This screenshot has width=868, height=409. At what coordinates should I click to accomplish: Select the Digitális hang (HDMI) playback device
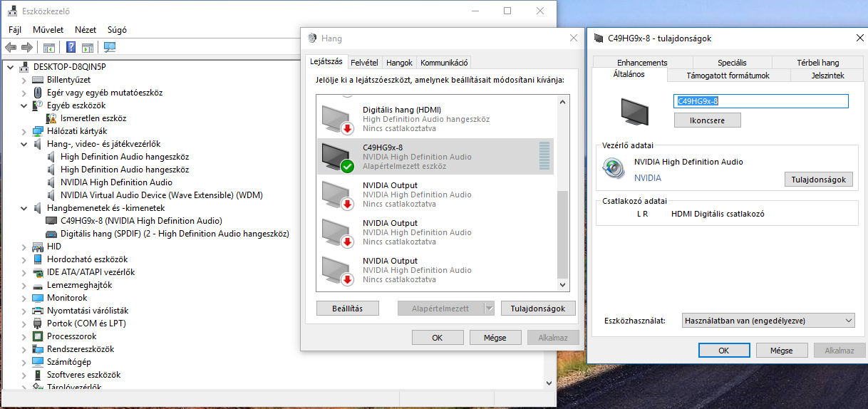tap(435, 119)
